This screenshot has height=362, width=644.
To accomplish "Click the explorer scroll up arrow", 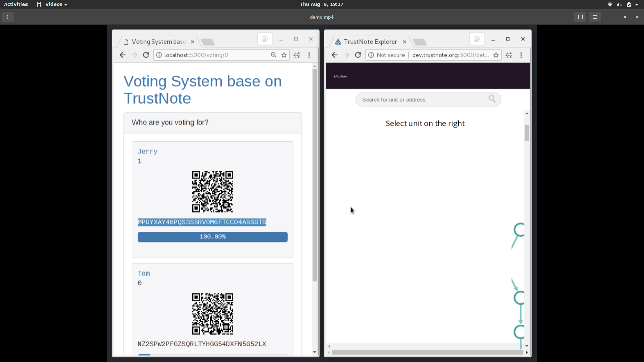I will [x=527, y=113].
